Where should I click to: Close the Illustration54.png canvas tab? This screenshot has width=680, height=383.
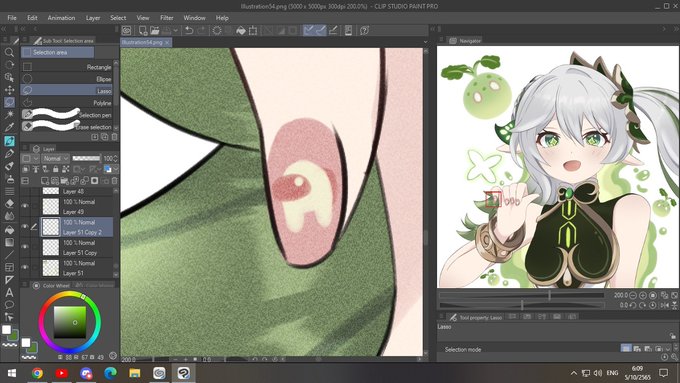(167, 42)
